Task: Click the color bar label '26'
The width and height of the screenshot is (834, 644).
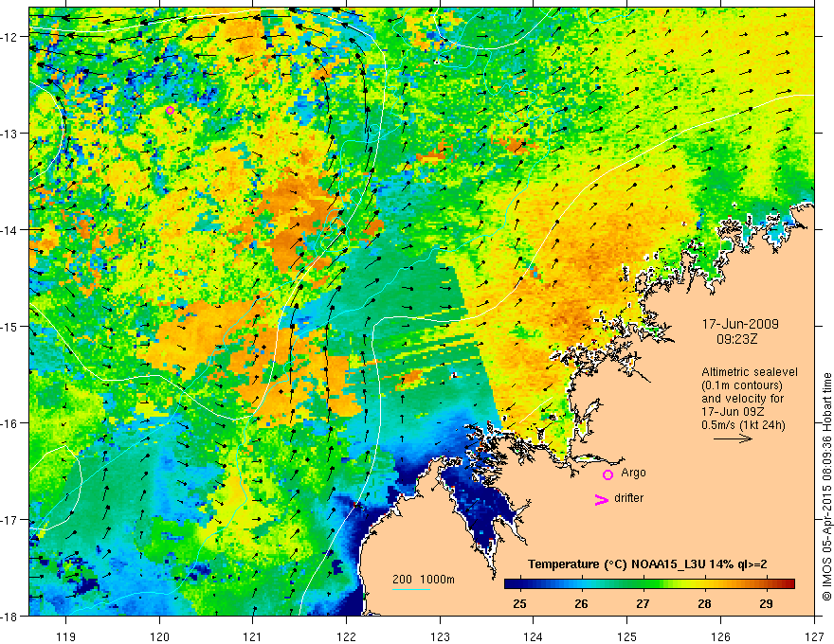Action: click(581, 603)
